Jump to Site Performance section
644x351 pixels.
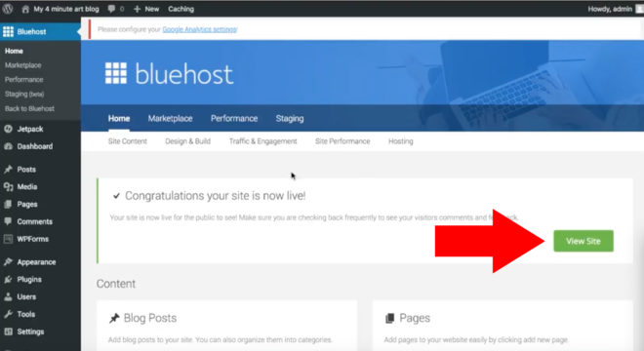click(342, 141)
